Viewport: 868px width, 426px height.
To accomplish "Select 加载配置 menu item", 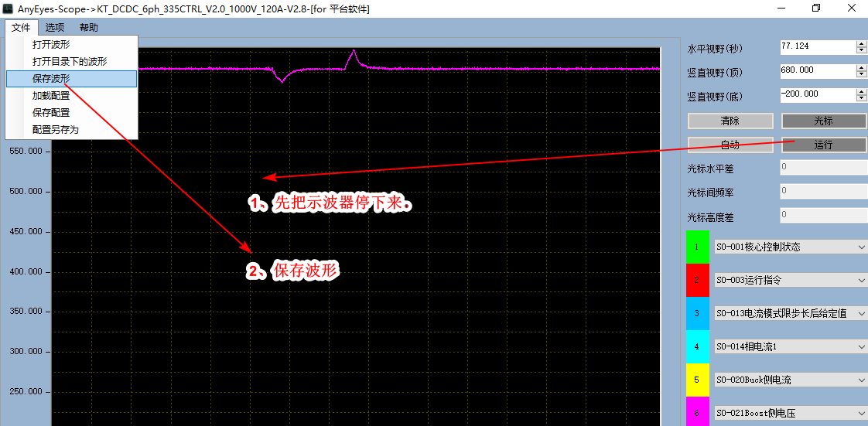I will tap(71, 96).
